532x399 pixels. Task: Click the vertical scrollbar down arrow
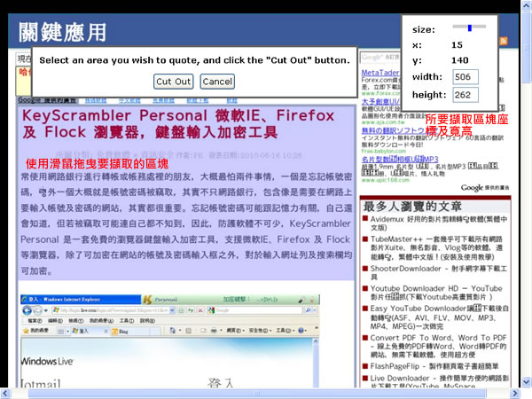pos(527,382)
